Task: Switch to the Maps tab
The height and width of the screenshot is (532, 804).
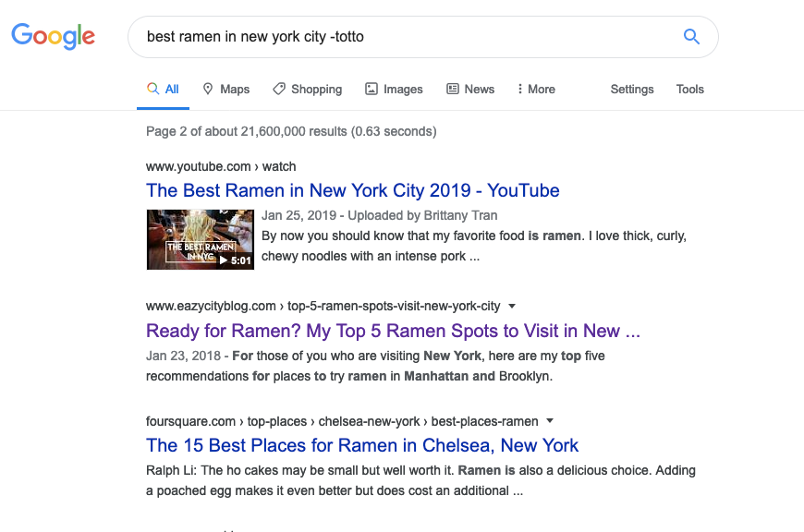Action: pyautogui.click(x=226, y=90)
